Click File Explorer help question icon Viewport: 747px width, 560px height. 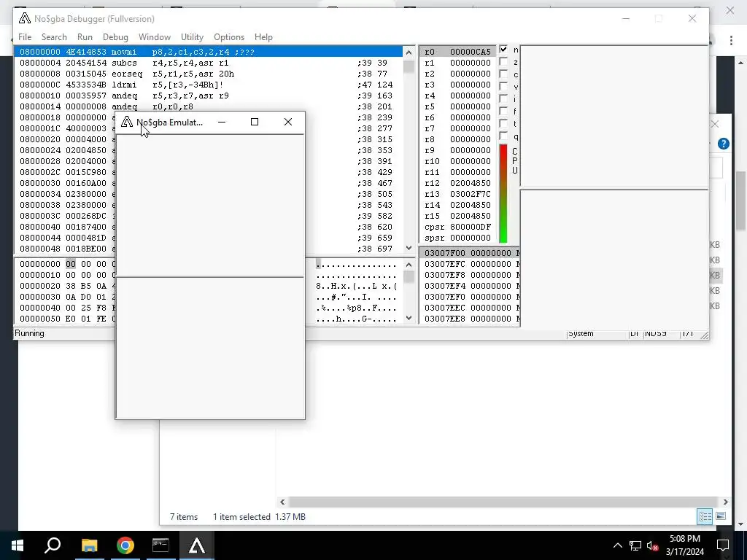(723, 144)
